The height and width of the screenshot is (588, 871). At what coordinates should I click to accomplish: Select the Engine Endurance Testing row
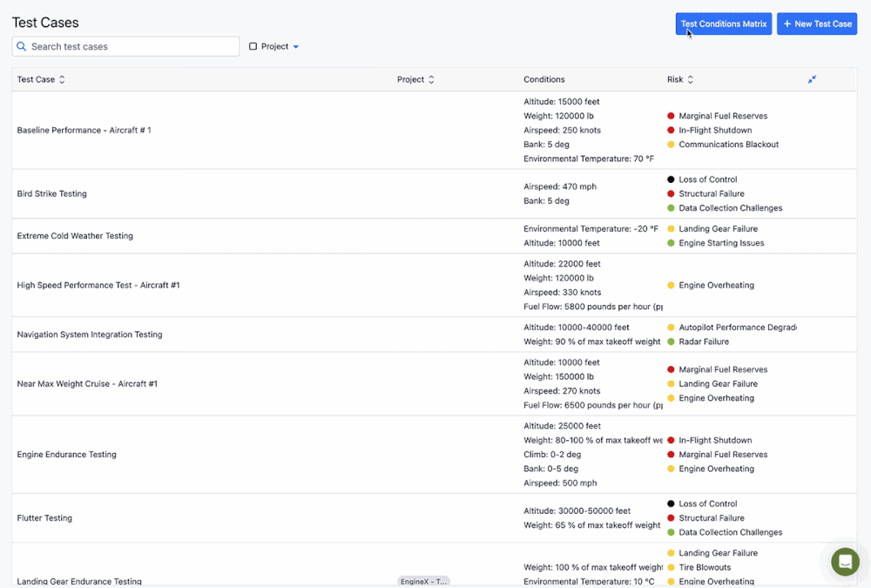[64, 454]
